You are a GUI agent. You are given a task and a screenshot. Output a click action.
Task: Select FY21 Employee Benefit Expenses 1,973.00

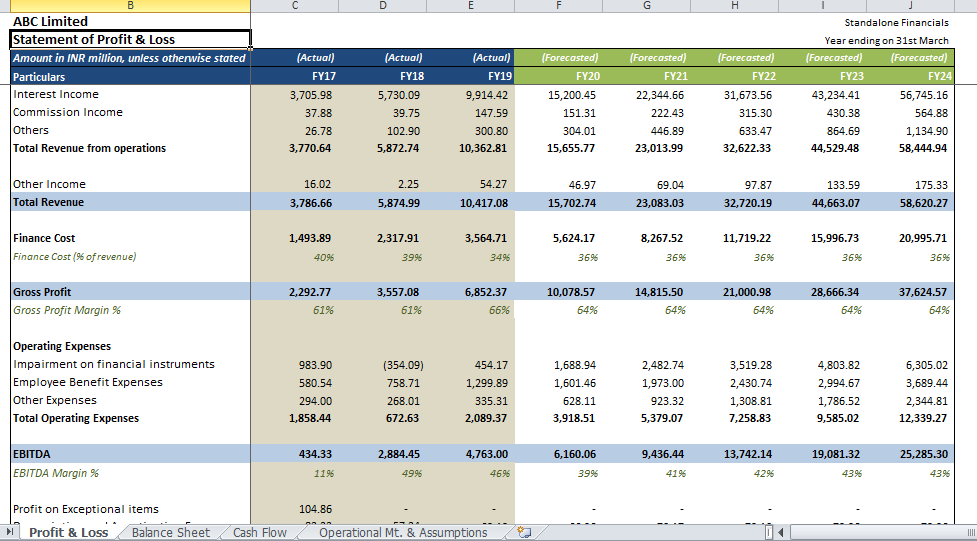pos(663,383)
